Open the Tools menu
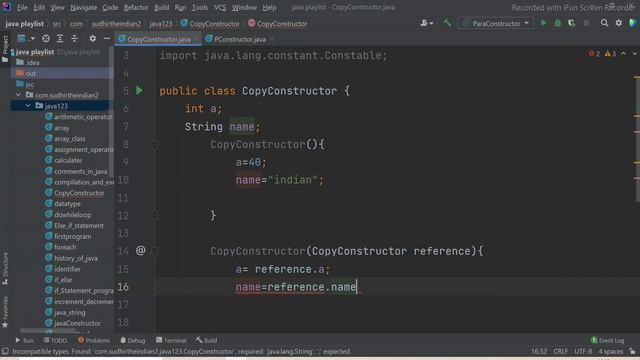Image resolution: width=640 pixels, height=360 pixels. point(200,7)
